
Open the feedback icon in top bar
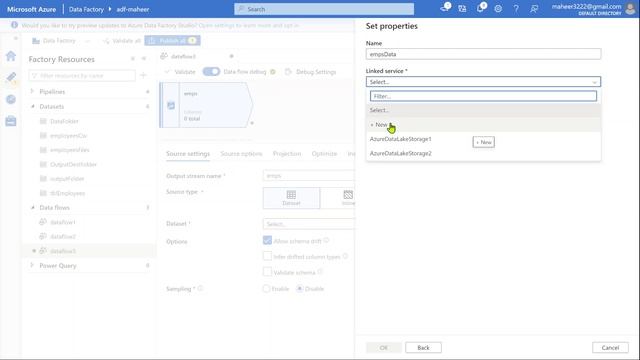pyautogui.click(x=534, y=9)
